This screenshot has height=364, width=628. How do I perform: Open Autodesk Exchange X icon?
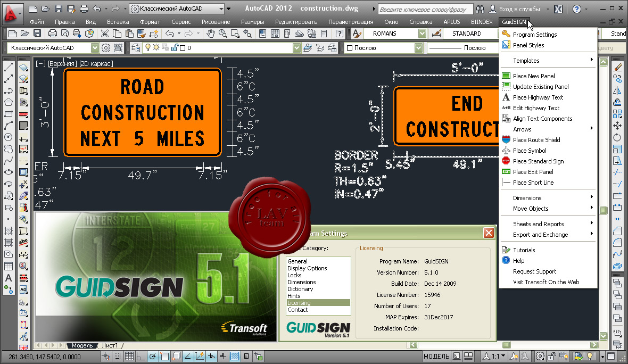tap(558, 9)
